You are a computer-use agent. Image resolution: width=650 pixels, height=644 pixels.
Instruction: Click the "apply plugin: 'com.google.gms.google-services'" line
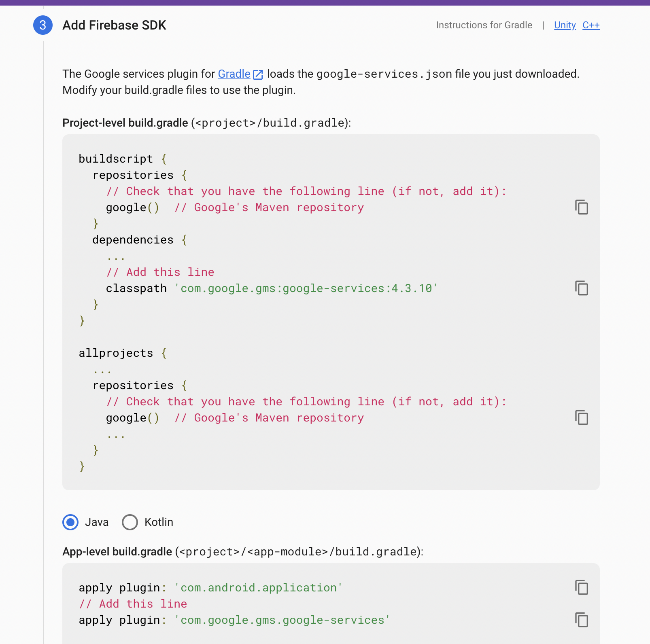pos(234,620)
